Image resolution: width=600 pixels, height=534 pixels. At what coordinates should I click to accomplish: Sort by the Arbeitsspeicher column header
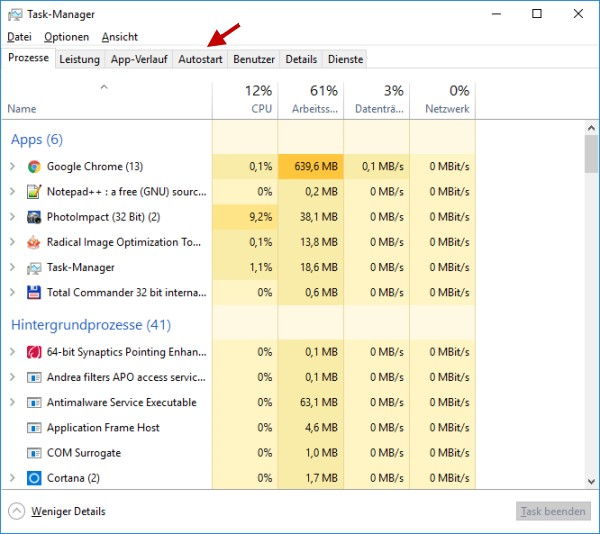point(311,100)
